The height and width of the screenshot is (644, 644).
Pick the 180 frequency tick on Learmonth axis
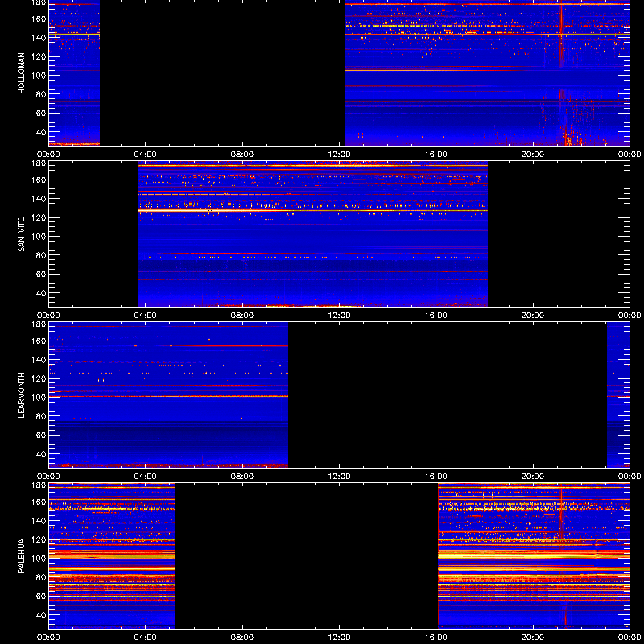pos(39,324)
